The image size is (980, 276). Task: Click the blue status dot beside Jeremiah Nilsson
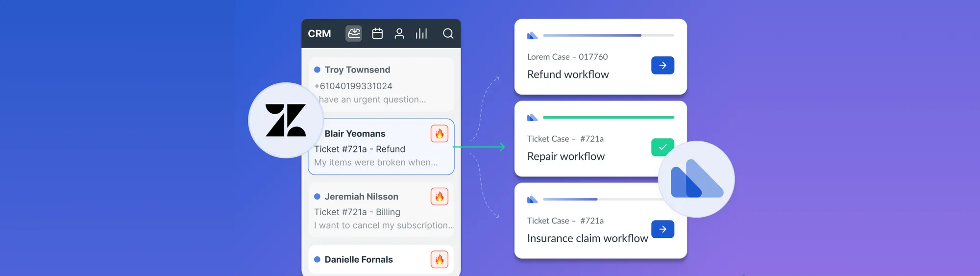317,197
